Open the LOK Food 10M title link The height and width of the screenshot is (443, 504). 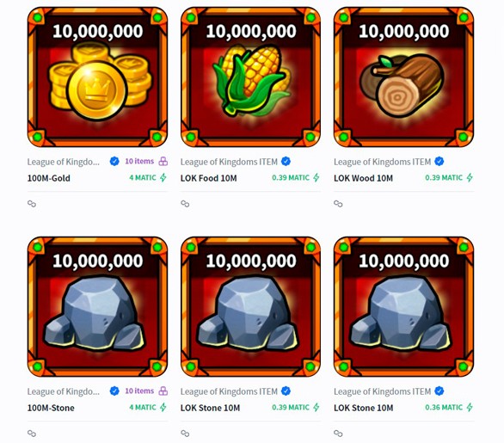point(209,178)
